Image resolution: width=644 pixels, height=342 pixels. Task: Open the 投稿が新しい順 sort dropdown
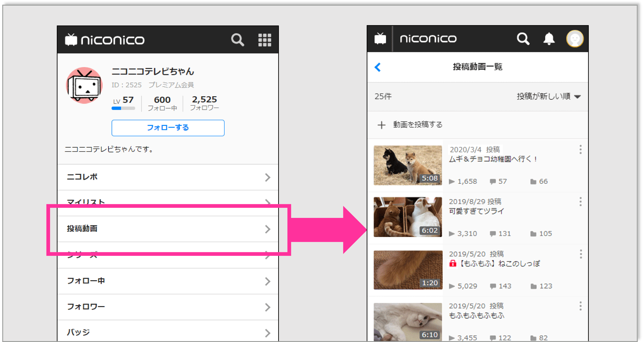click(x=549, y=96)
